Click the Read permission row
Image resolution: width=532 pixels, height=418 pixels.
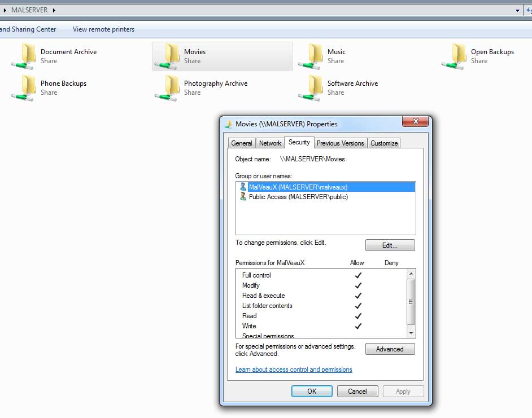321,316
